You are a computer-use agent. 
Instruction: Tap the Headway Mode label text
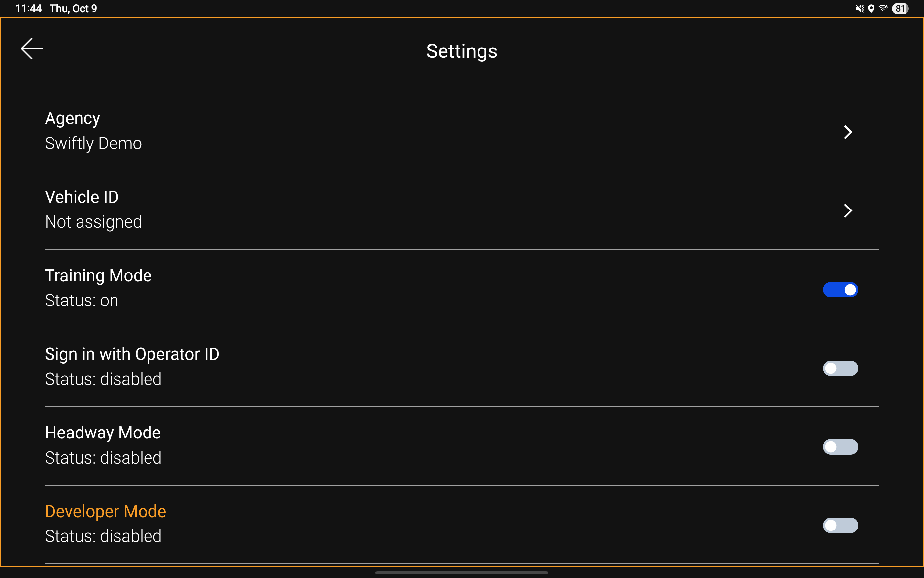pos(103,433)
